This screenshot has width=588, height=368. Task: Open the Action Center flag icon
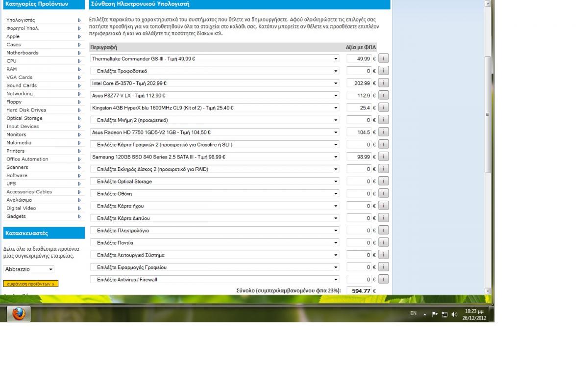[435, 314]
